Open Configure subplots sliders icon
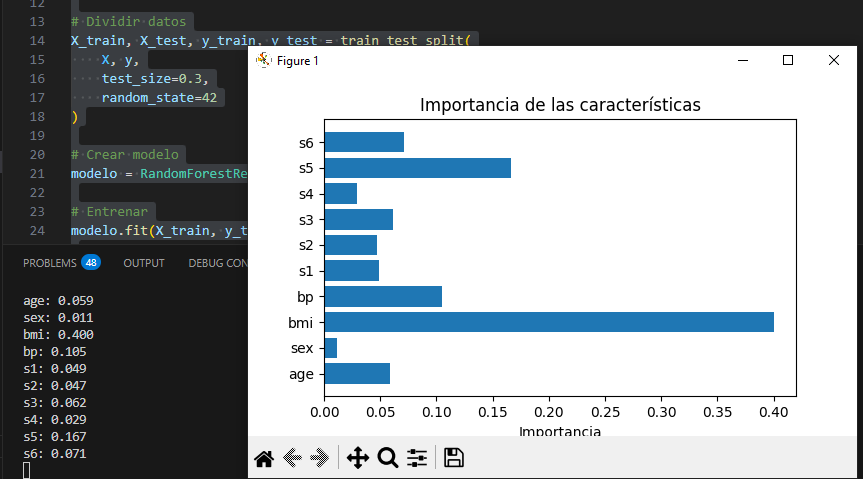The width and height of the screenshot is (863, 479). [417, 458]
